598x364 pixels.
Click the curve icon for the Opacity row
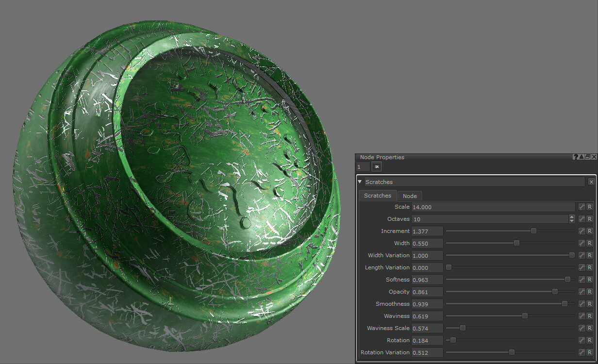[581, 292]
